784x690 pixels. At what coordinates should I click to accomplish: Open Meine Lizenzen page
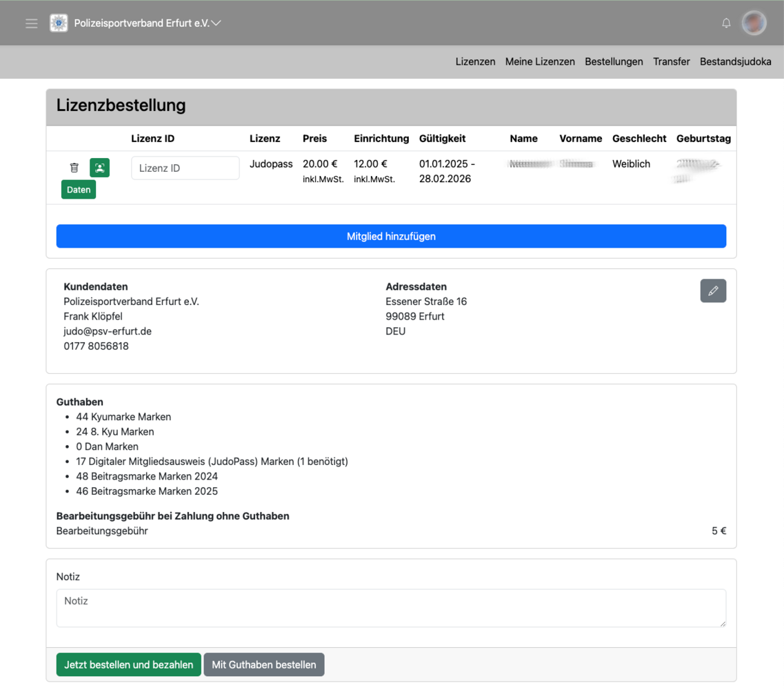coord(540,61)
